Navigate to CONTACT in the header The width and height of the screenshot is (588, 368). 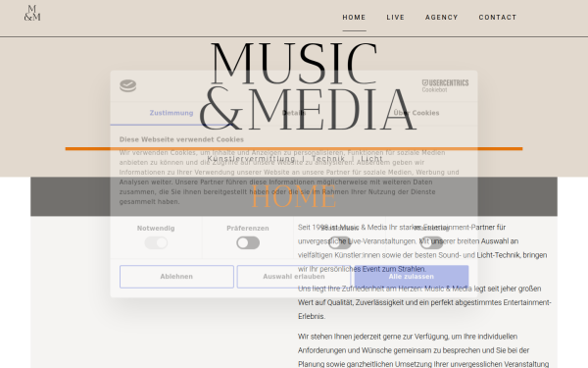(x=498, y=18)
